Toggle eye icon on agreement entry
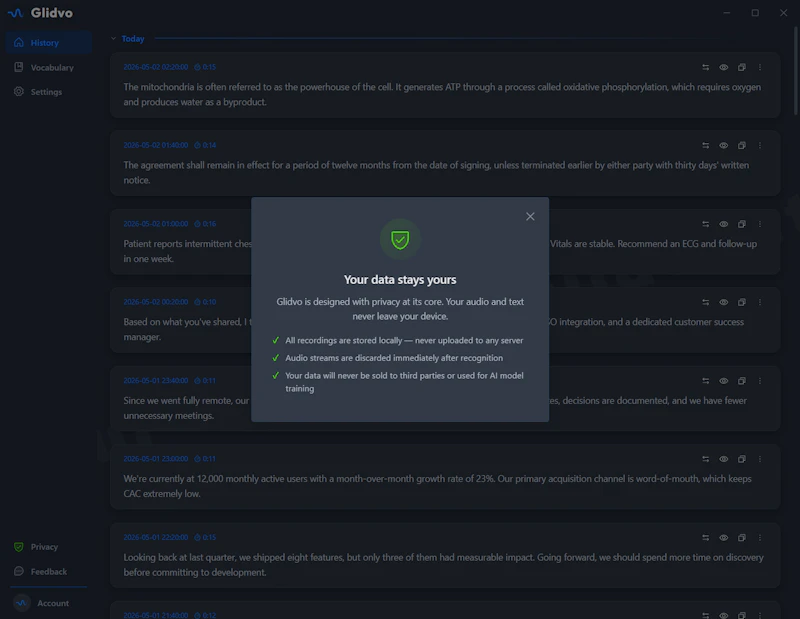Image resolution: width=800 pixels, height=619 pixels. (723, 145)
